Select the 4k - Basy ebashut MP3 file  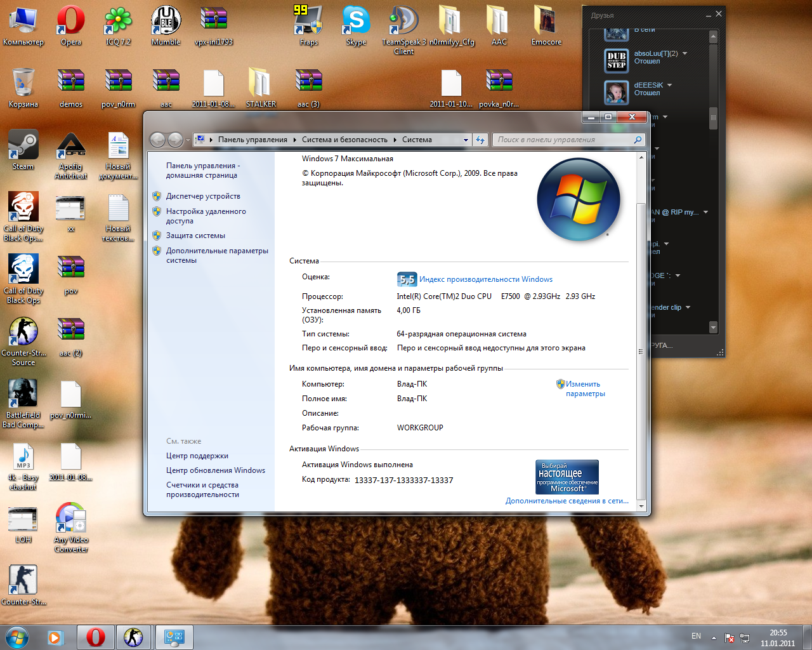click(x=23, y=466)
